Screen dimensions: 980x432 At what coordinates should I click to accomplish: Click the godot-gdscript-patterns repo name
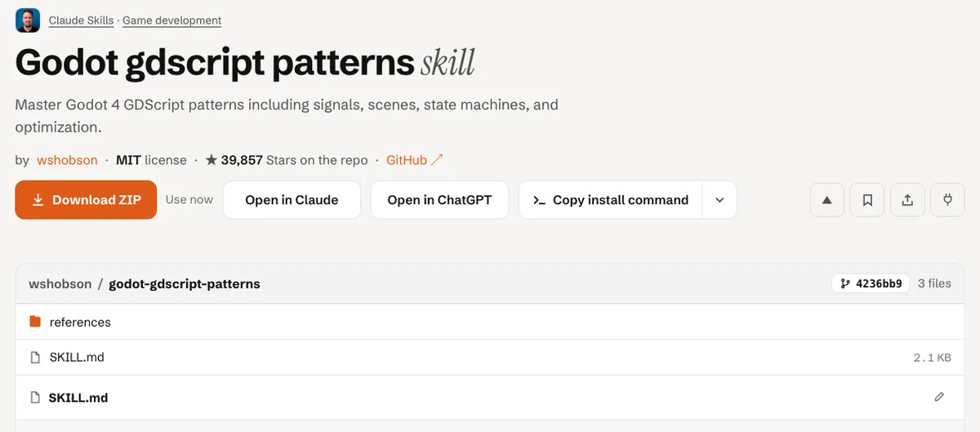click(185, 284)
